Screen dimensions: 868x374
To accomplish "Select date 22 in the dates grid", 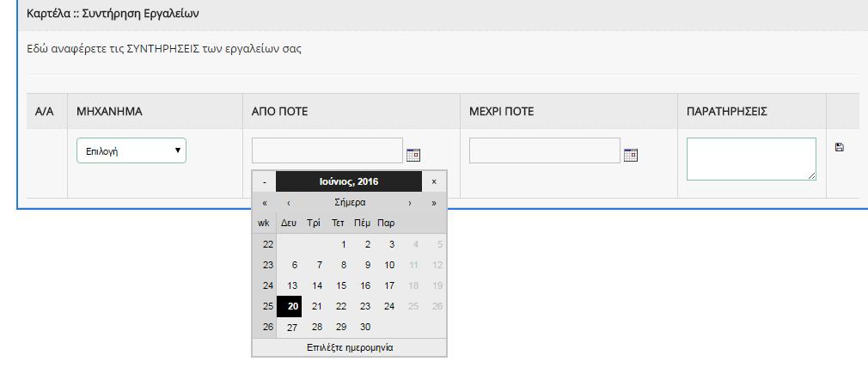I will [x=341, y=306].
